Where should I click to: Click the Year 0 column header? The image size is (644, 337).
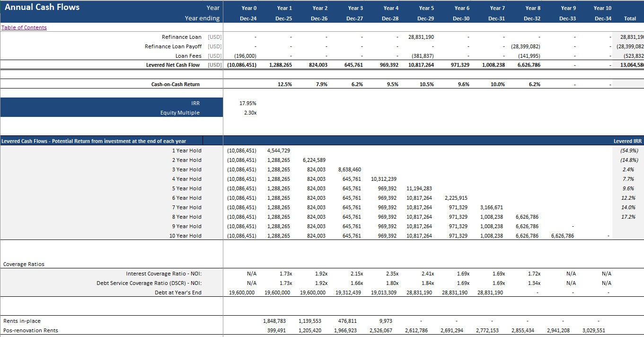tap(249, 8)
